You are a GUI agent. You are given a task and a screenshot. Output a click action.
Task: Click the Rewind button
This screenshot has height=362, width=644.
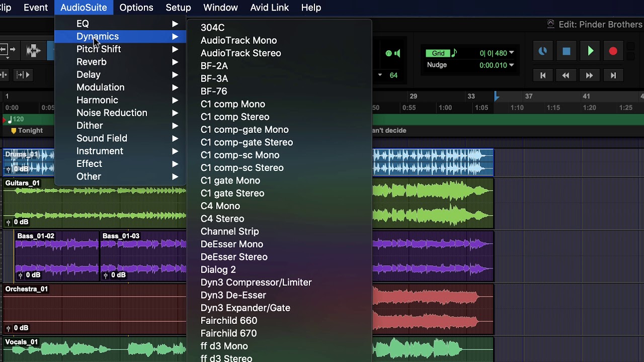[566, 75]
